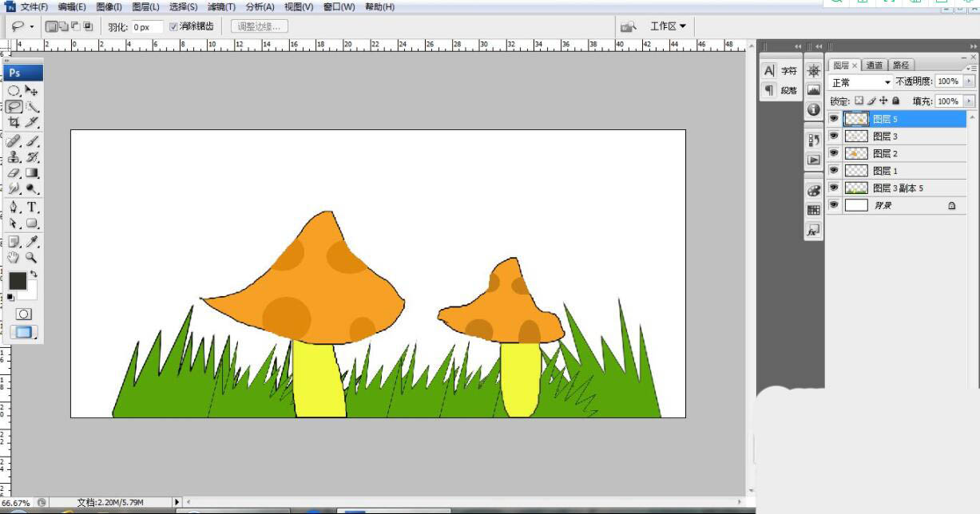980x514 pixels.
Task: Toggle visibility of the 背景 layer
Action: 834,205
